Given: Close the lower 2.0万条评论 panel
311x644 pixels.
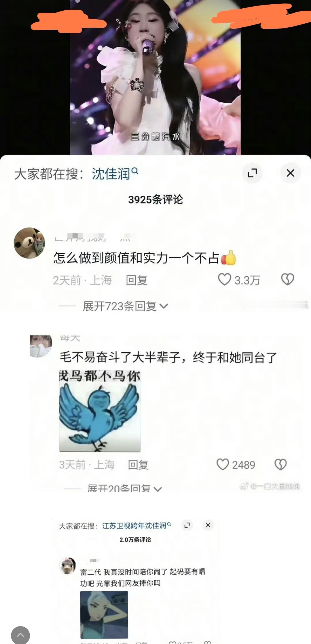Looking at the screenshot, I should 208,525.
